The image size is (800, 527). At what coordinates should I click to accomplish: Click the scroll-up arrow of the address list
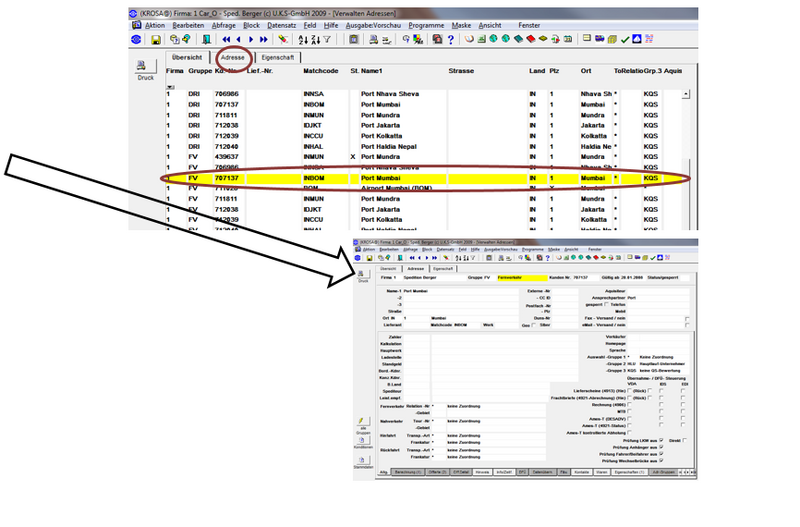[x=686, y=94]
